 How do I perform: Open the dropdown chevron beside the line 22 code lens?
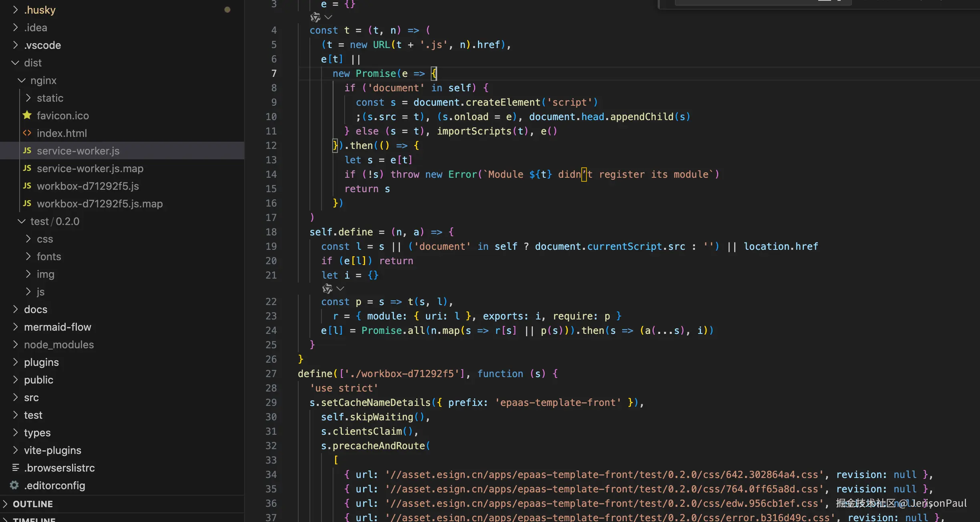tap(341, 288)
